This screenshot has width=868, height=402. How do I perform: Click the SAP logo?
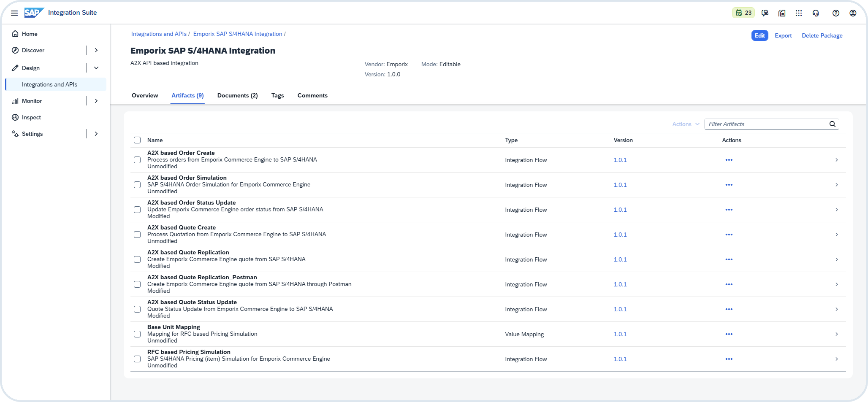pyautogui.click(x=34, y=13)
